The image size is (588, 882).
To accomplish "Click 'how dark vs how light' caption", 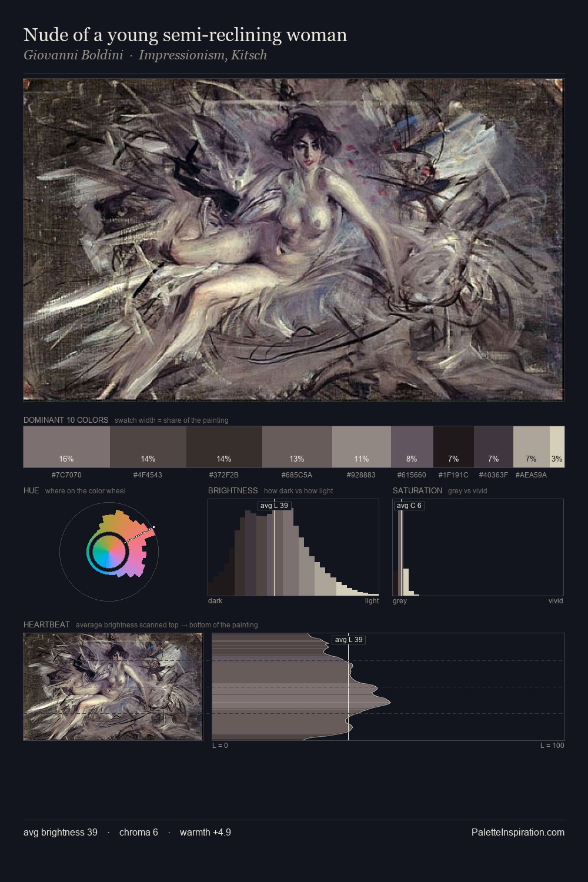I will tap(299, 491).
